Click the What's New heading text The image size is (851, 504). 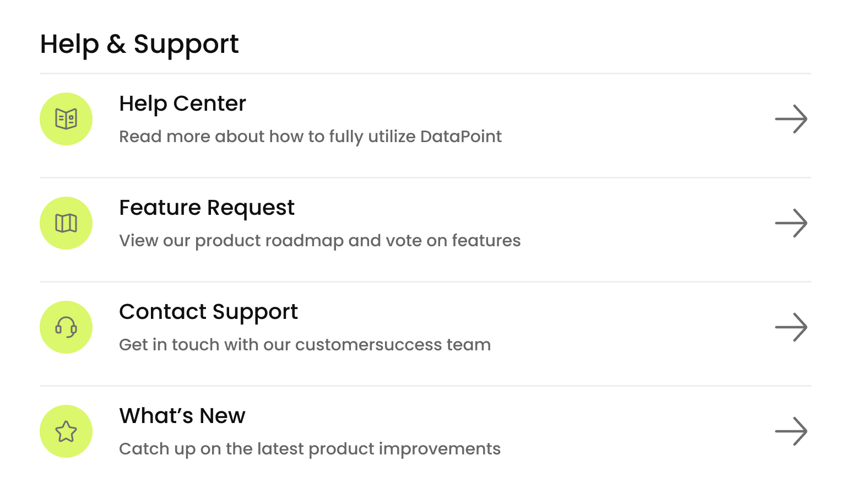coord(182,416)
